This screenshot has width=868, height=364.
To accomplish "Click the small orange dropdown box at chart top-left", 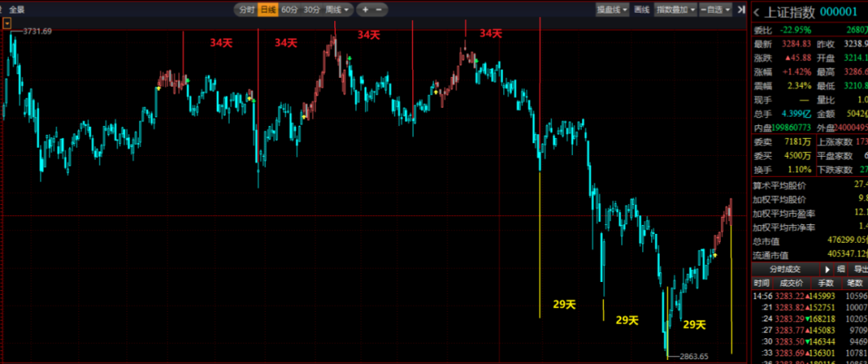I will [7, 23].
